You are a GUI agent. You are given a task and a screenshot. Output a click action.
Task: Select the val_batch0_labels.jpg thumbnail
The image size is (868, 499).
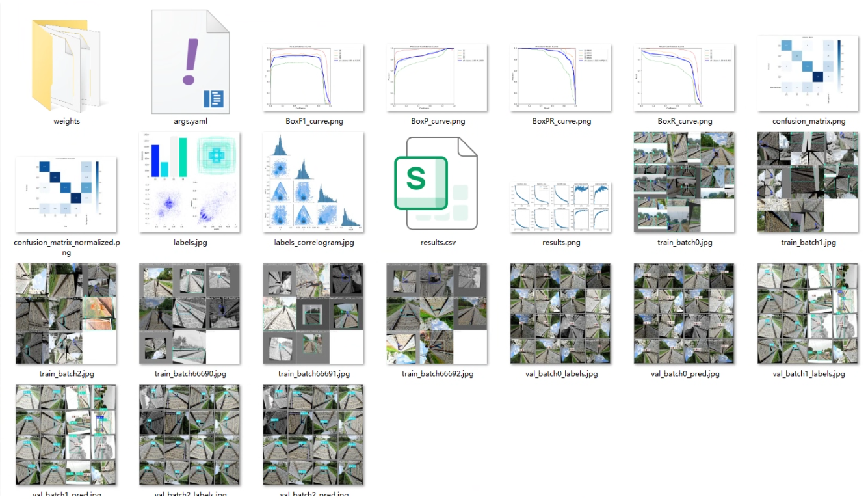tap(560, 314)
